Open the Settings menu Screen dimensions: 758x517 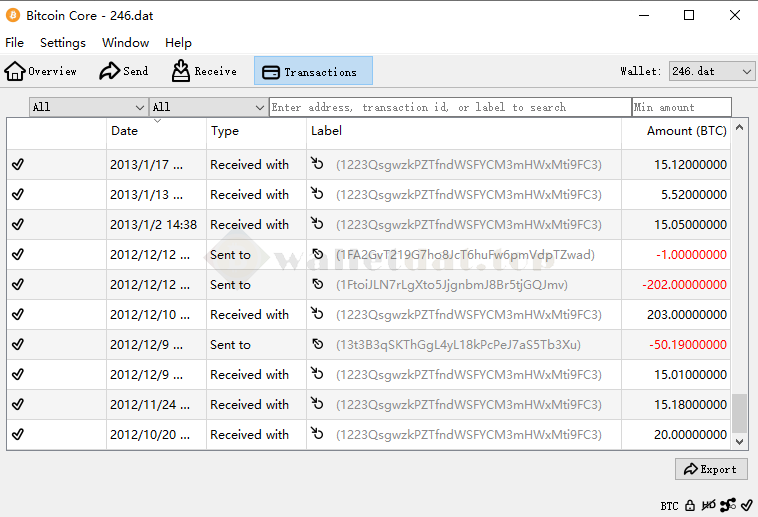point(63,43)
